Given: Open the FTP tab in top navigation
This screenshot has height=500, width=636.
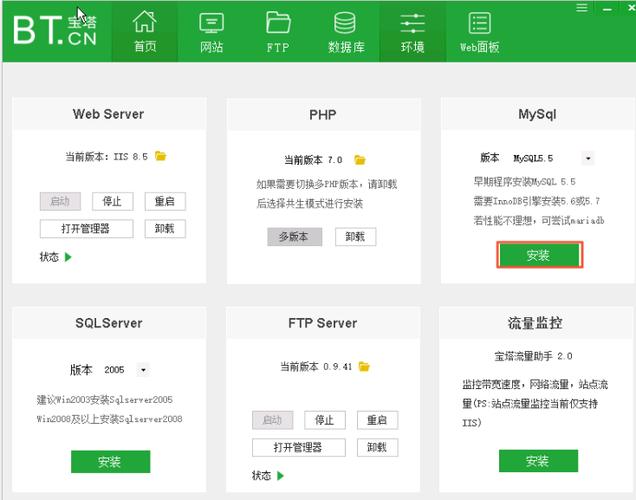Looking at the screenshot, I should 278,32.
